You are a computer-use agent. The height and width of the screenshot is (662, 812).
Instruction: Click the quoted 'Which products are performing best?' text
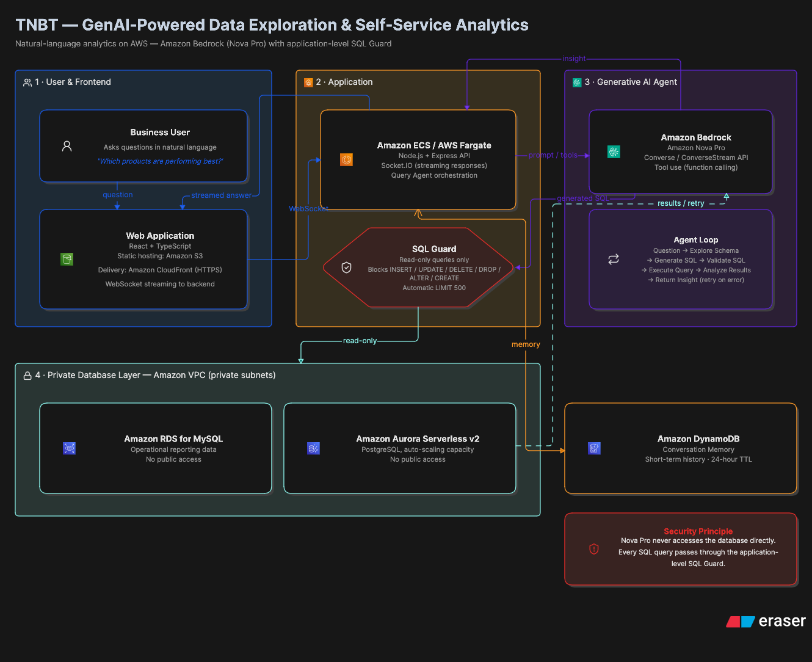tap(161, 161)
